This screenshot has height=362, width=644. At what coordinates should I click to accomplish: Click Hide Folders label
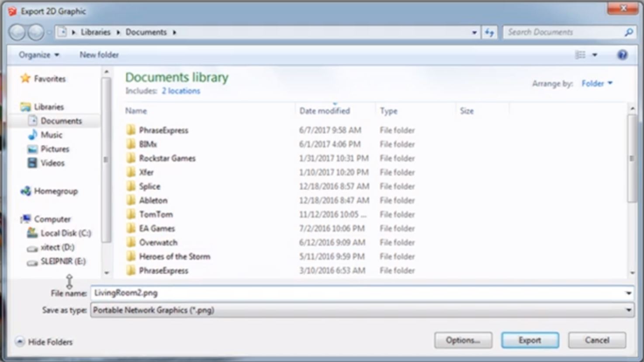tap(50, 342)
